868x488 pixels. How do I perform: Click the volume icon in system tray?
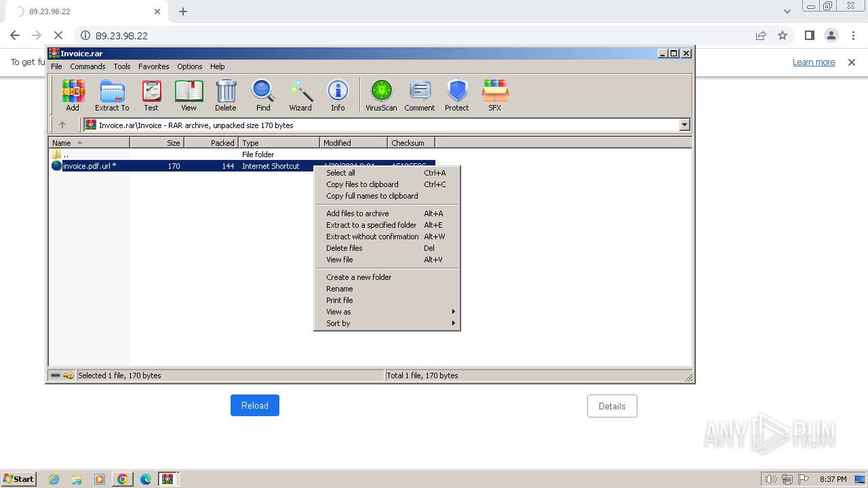click(771, 479)
